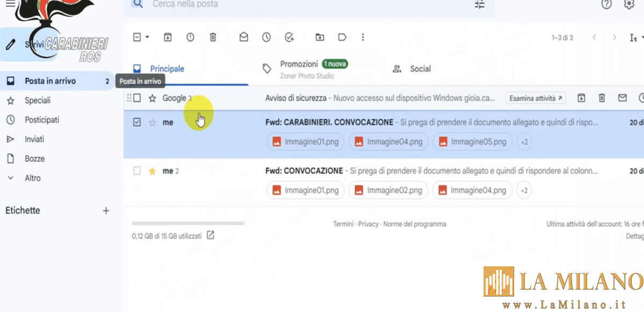644x312 pixels.
Task: Click the Move to folder icon
Action: click(x=320, y=37)
